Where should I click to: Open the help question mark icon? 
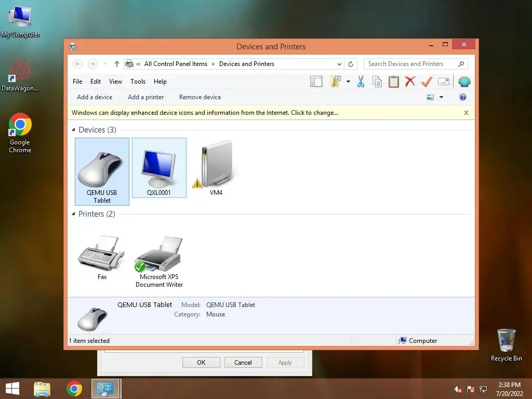pyautogui.click(x=463, y=97)
